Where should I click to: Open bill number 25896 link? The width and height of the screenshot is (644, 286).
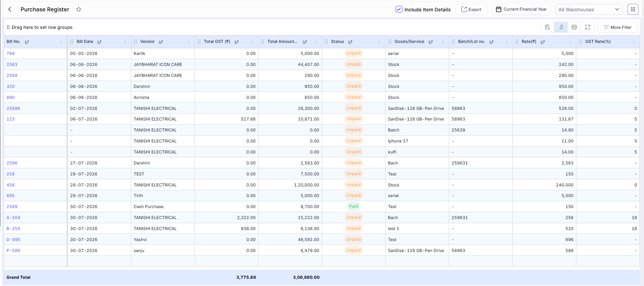[x=13, y=108]
